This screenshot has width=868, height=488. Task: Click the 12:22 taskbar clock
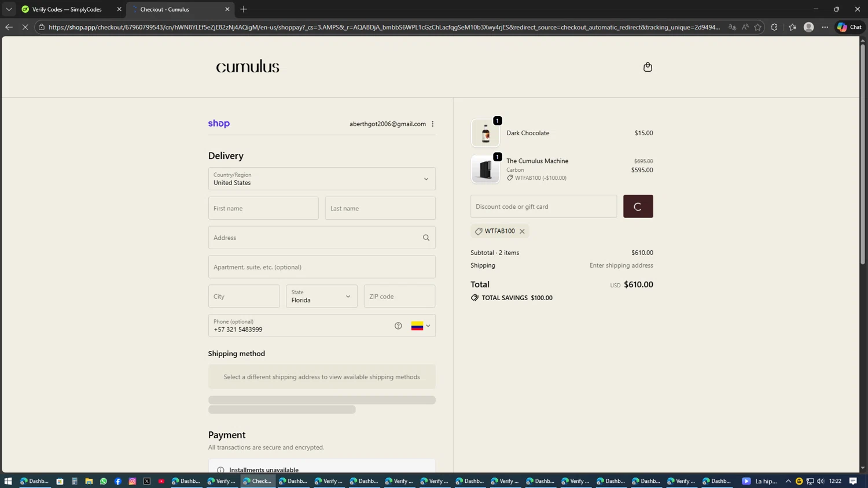[x=835, y=481]
